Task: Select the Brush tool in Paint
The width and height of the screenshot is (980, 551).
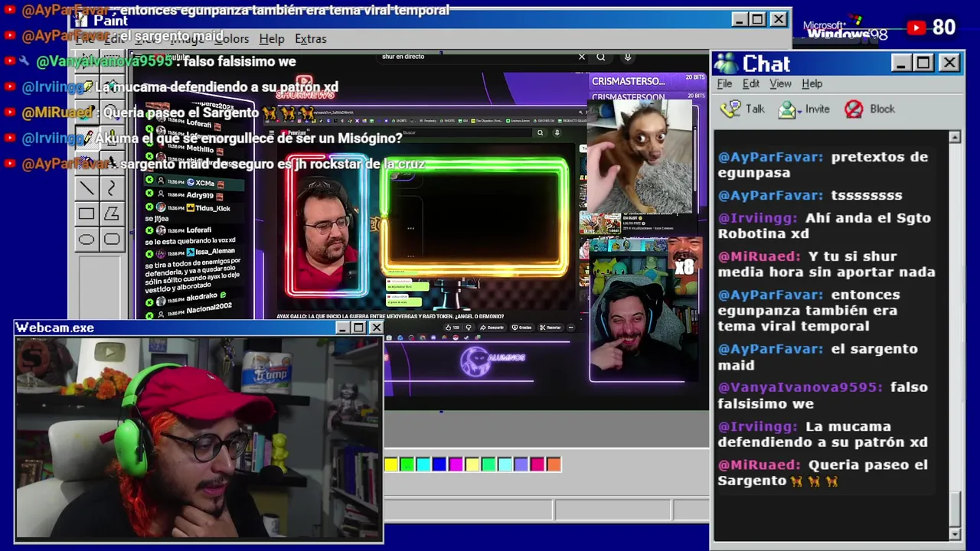Action: point(112,138)
